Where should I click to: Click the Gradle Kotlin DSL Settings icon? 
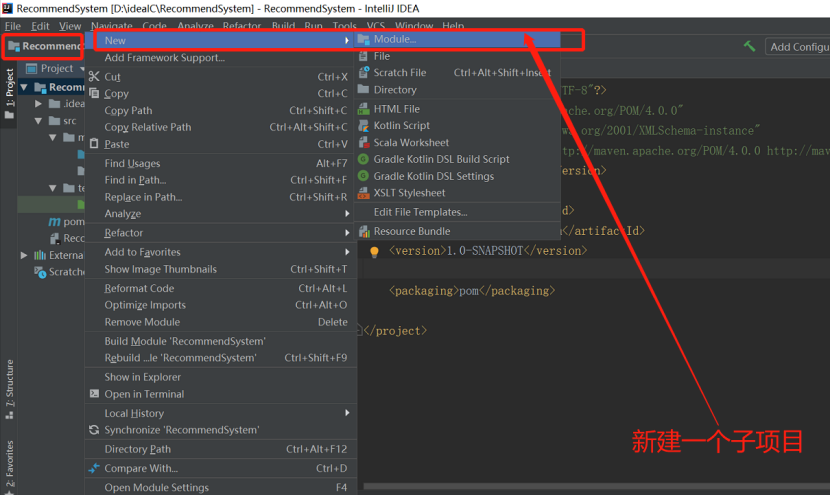coord(364,176)
